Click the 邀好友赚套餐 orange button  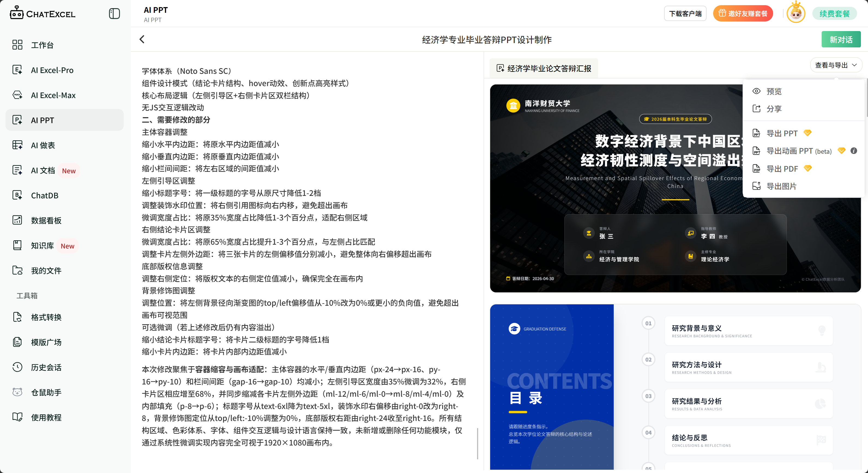point(743,13)
